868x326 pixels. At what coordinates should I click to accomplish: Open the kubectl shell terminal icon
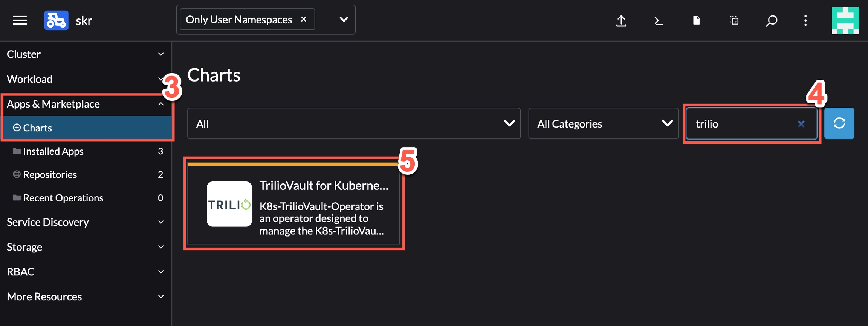point(658,21)
